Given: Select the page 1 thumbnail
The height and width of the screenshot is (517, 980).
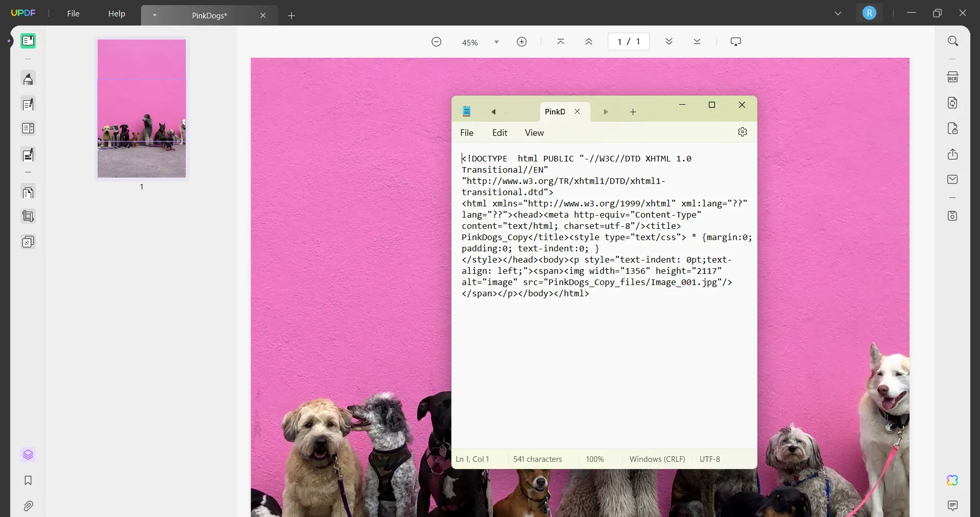Looking at the screenshot, I should pyautogui.click(x=141, y=108).
